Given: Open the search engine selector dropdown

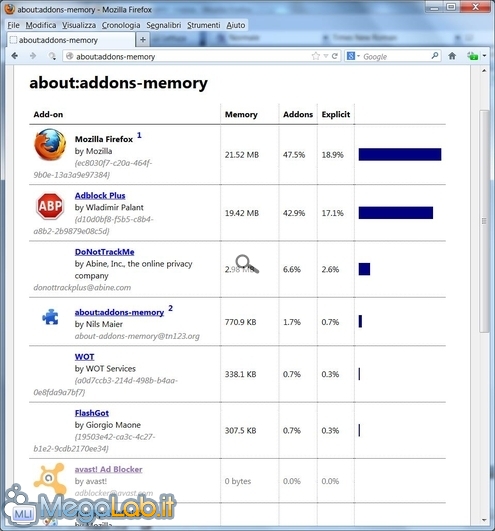Looking at the screenshot, I should click(x=353, y=56).
